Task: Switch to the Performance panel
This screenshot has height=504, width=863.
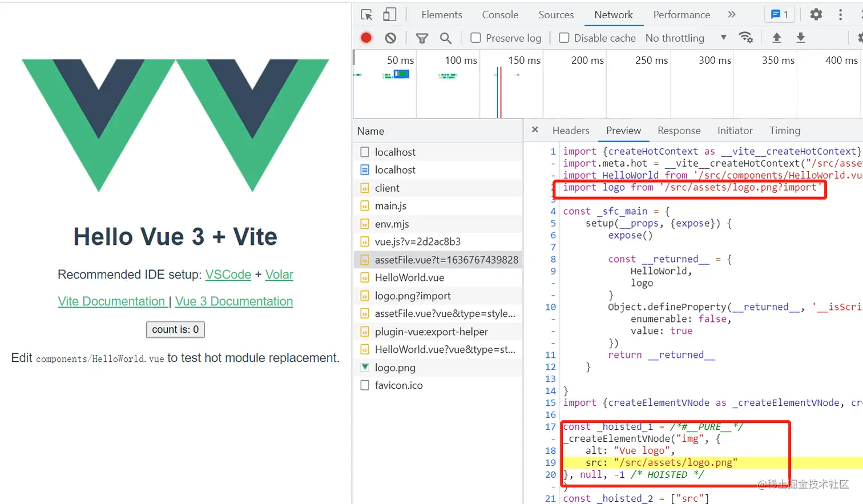Action: coord(681,15)
